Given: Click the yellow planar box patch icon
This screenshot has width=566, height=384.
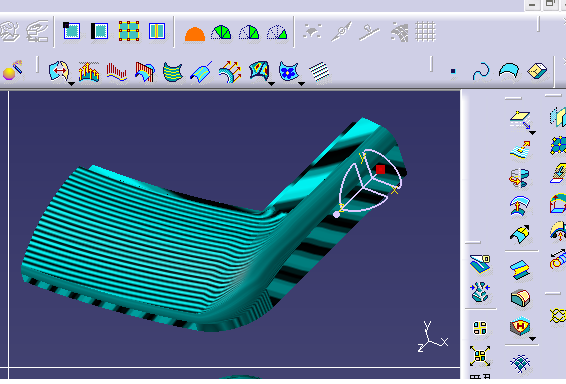Looking at the screenshot, I should tap(537, 71).
